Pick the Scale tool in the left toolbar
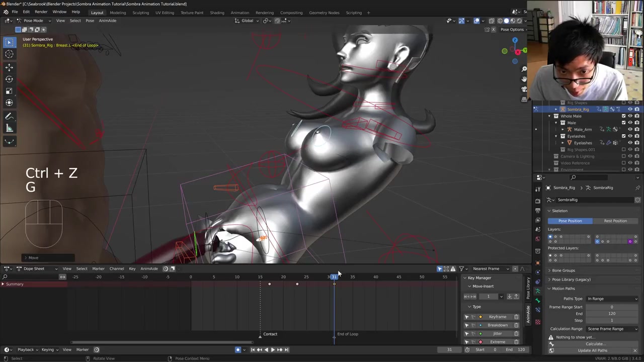This screenshot has height=362, width=644. [x=9, y=91]
